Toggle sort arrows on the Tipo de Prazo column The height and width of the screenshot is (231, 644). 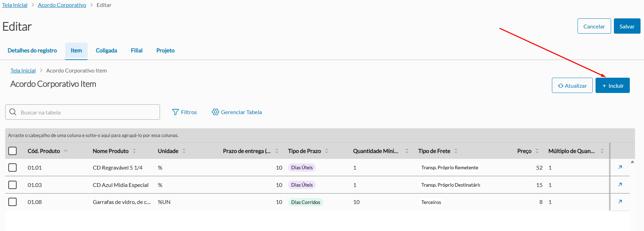(327, 151)
